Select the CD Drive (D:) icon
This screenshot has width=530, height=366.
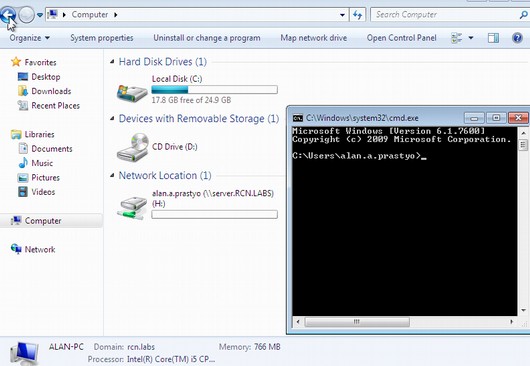tap(132, 147)
